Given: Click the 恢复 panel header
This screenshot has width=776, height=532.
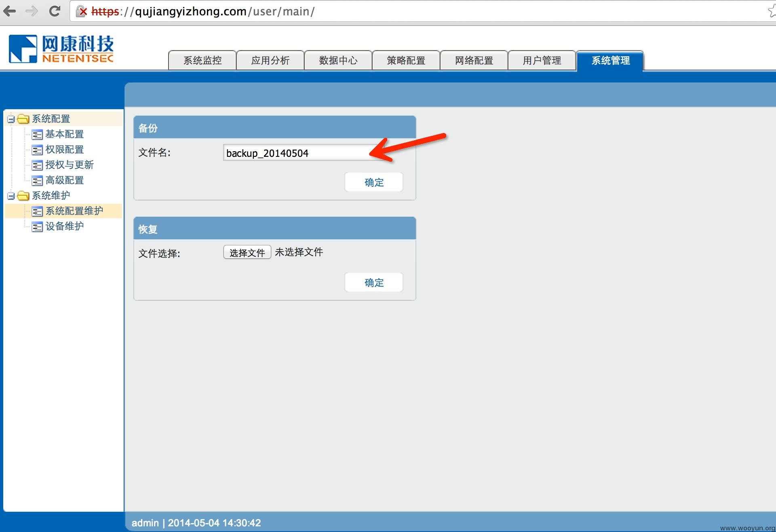Looking at the screenshot, I should coord(275,229).
